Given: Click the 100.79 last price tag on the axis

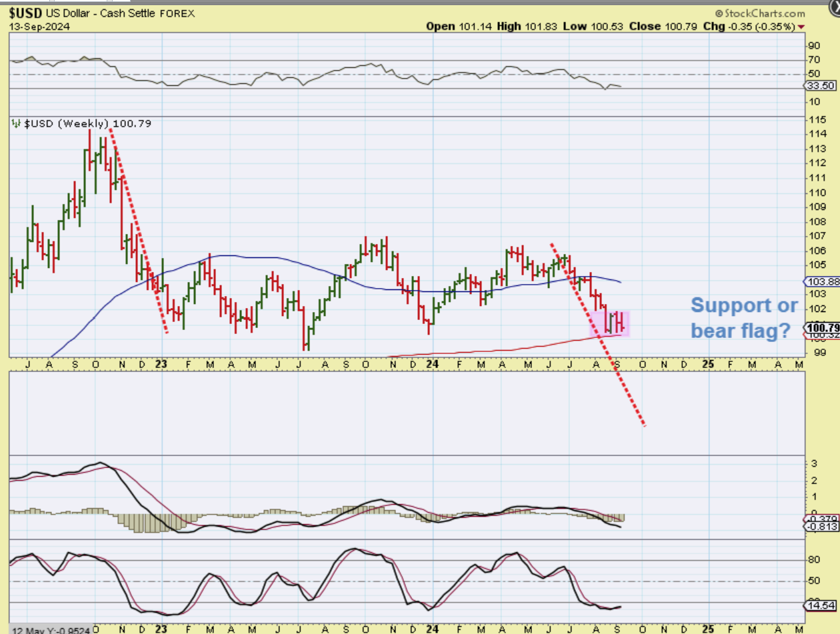Looking at the screenshot, I should [x=821, y=327].
